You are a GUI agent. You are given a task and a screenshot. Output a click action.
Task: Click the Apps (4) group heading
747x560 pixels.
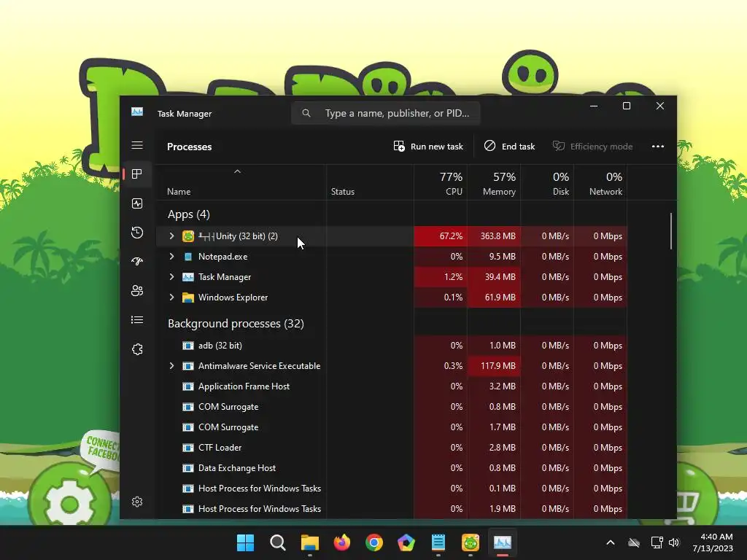(x=189, y=214)
